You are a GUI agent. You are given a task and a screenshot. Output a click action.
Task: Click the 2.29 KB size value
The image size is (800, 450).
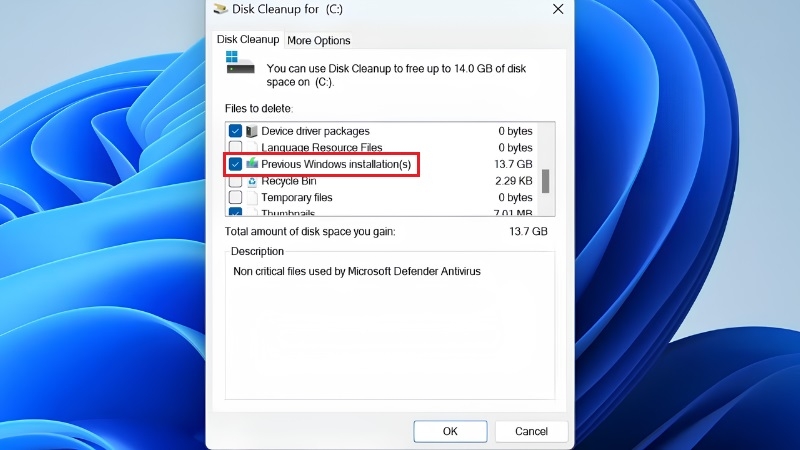[x=514, y=181]
